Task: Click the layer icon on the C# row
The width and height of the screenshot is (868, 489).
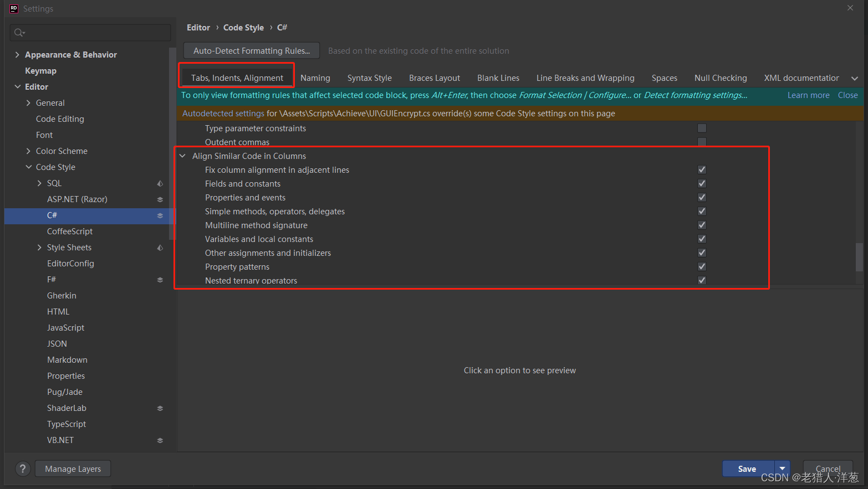Action: pyautogui.click(x=160, y=215)
